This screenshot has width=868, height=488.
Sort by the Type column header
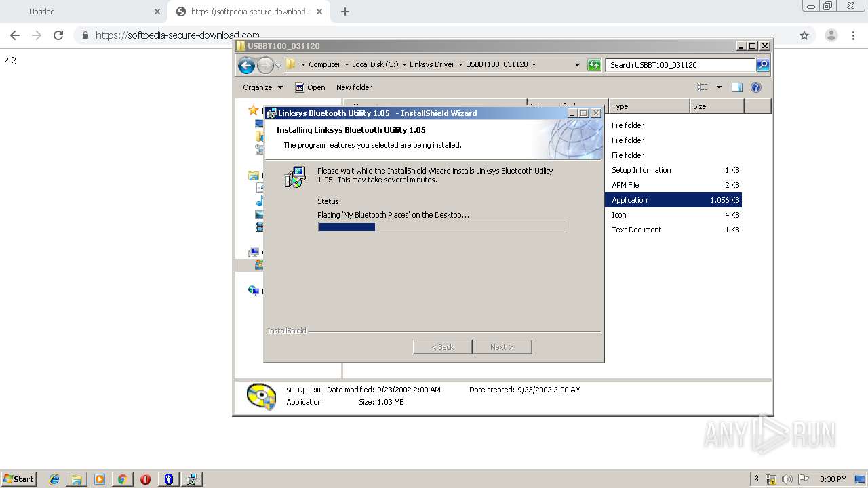[x=649, y=106]
